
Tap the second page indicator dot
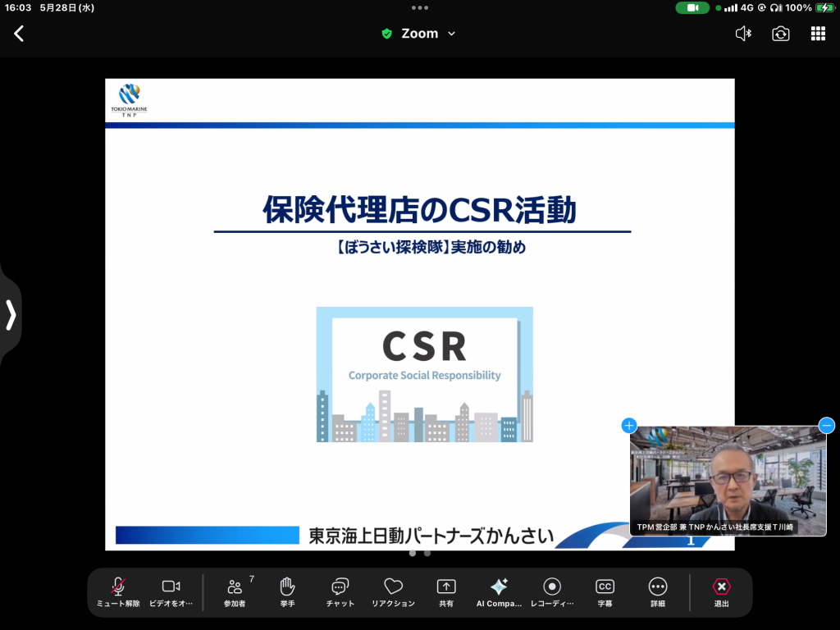click(x=427, y=553)
